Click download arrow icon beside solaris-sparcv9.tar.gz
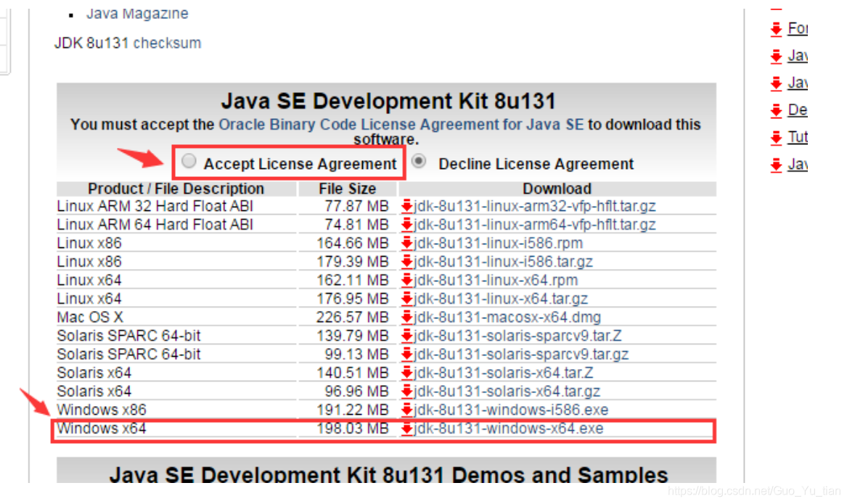 tap(407, 354)
